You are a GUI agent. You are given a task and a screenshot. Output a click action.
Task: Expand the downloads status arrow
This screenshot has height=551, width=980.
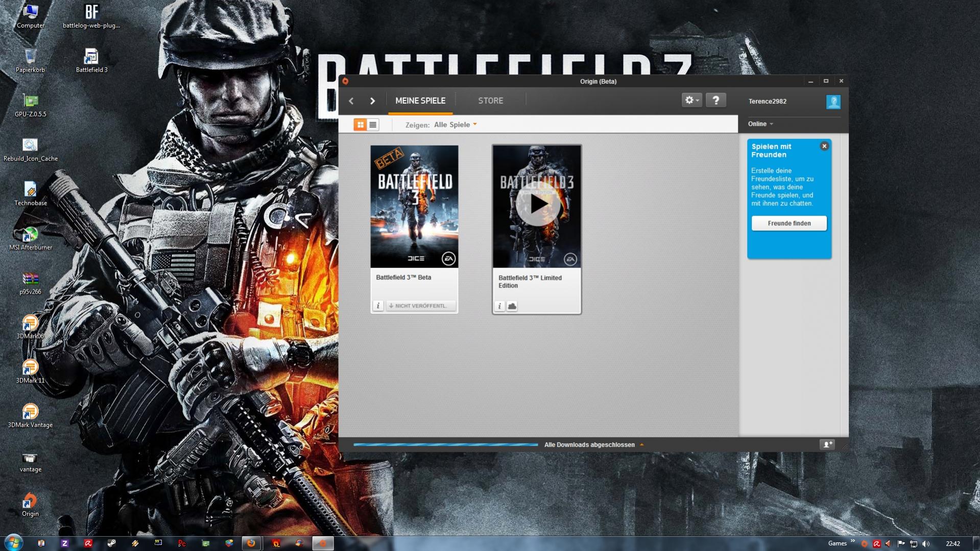click(642, 445)
